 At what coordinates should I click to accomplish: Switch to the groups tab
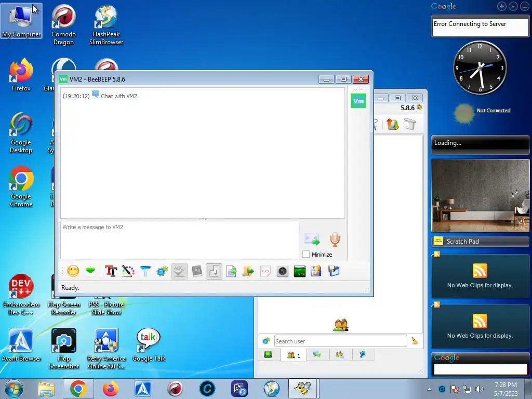(340, 355)
